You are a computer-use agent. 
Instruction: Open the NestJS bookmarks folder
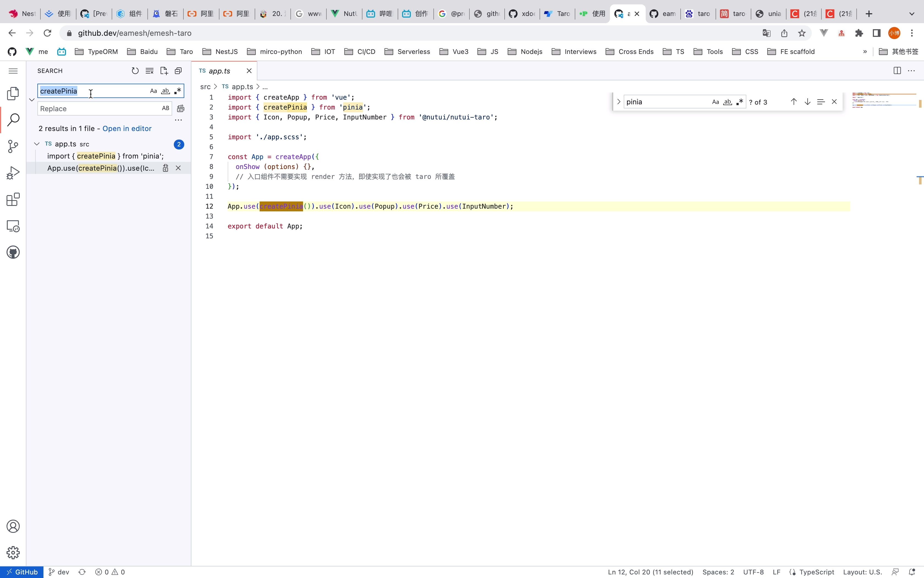220,52
